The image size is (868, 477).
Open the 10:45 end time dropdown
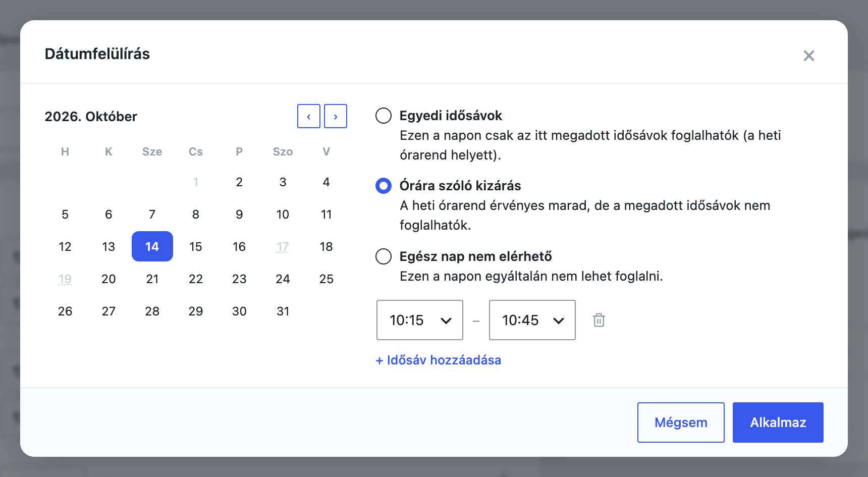tap(532, 320)
